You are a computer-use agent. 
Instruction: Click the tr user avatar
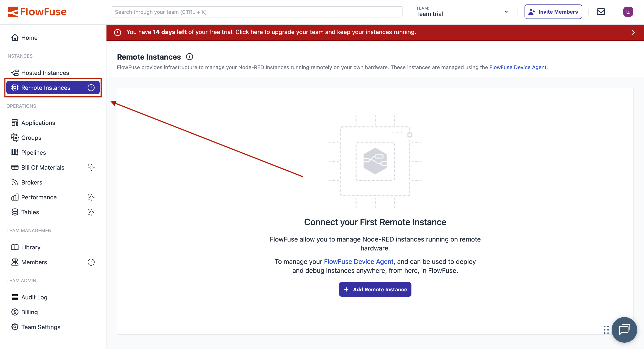628,11
